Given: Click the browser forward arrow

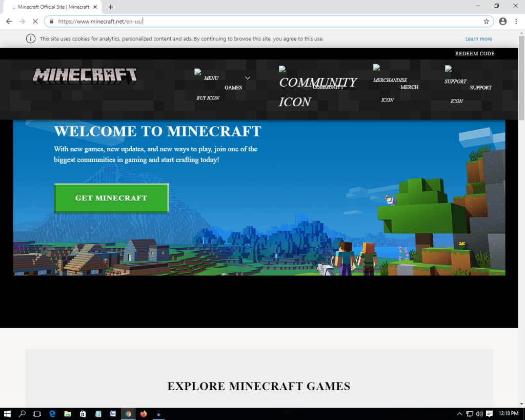Looking at the screenshot, I should point(22,22).
